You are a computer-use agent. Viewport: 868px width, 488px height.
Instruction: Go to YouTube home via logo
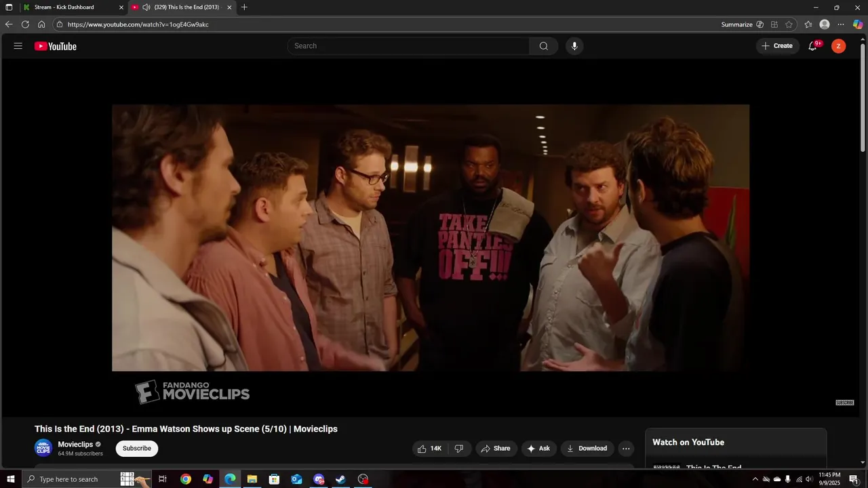click(x=56, y=46)
